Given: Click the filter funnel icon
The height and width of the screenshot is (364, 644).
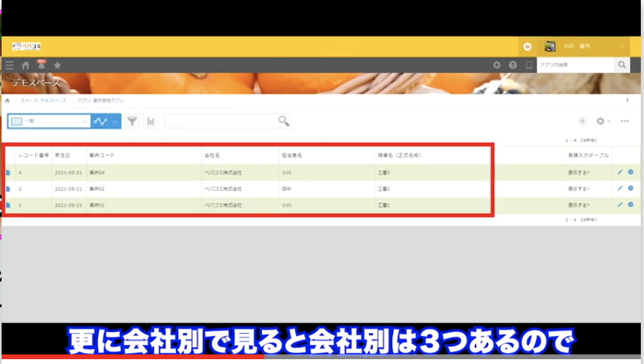Looking at the screenshot, I should [132, 121].
